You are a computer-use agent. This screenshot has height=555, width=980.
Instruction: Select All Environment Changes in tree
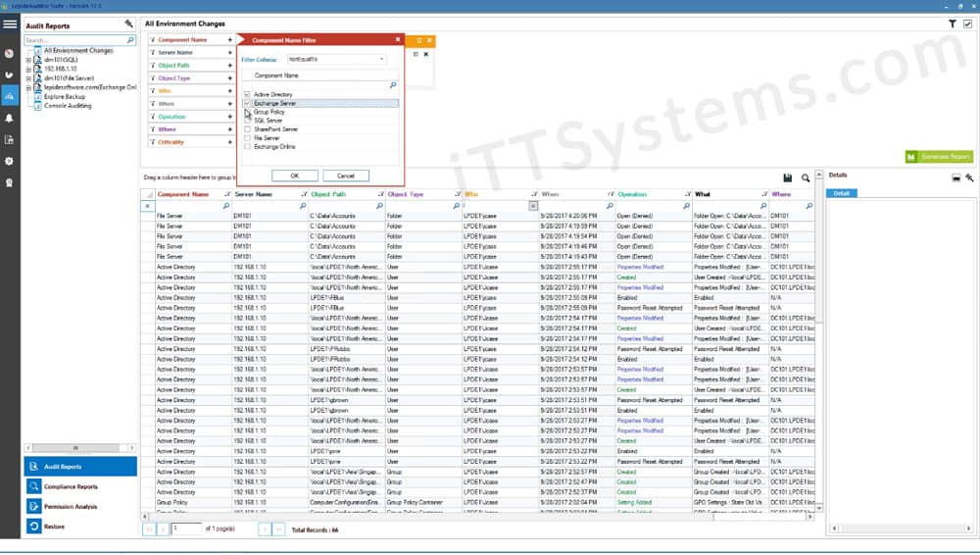pyautogui.click(x=78, y=51)
